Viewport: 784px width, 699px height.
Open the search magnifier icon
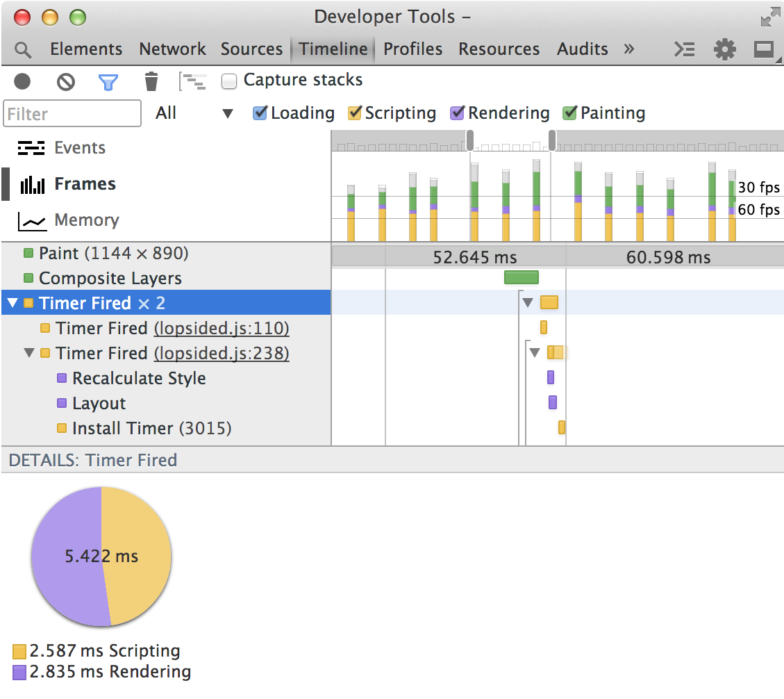[x=23, y=50]
